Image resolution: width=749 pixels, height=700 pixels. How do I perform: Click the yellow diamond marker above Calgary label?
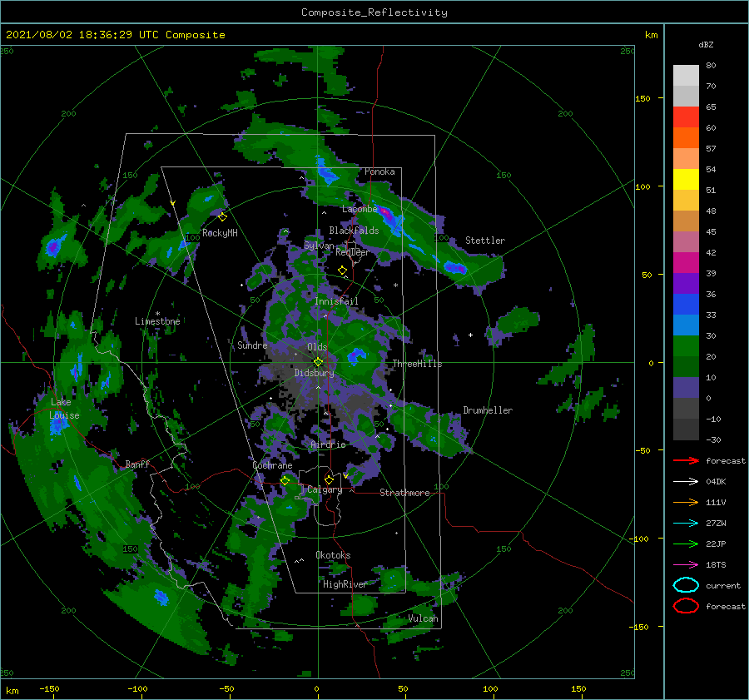(x=329, y=479)
